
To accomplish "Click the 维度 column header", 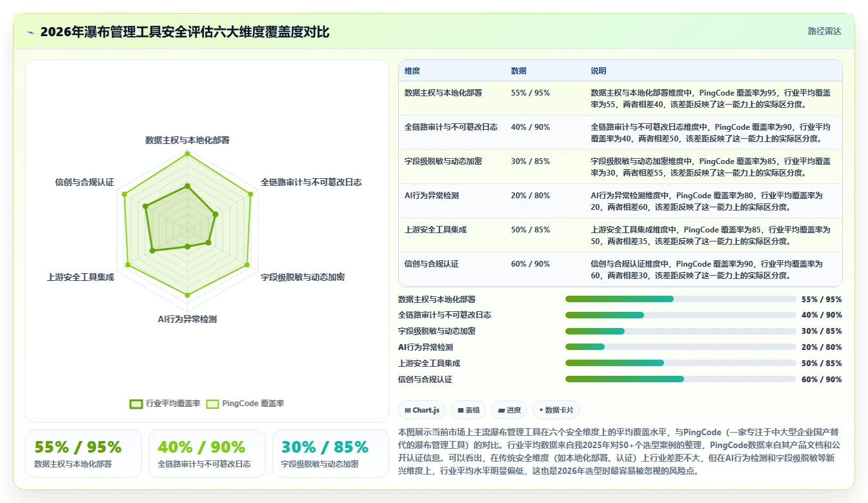I will (x=412, y=71).
